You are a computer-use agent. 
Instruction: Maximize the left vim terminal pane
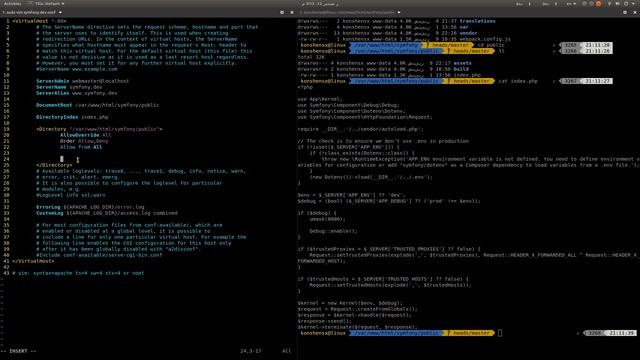point(282,13)
